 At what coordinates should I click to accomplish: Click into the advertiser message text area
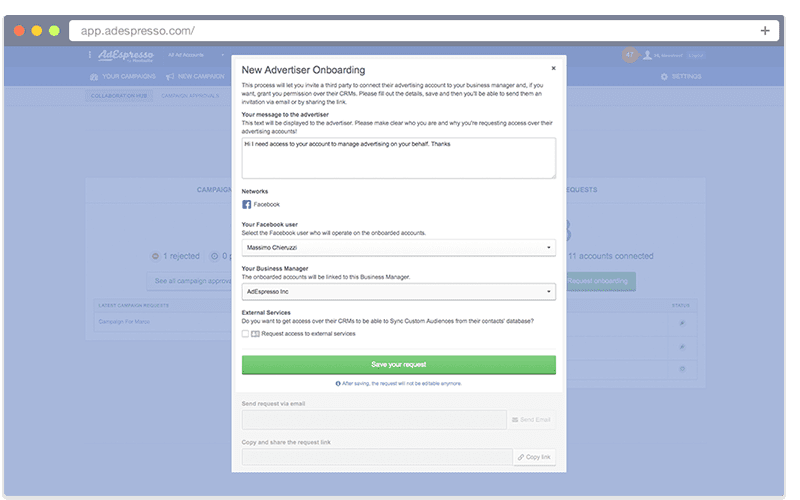[398, 158]
